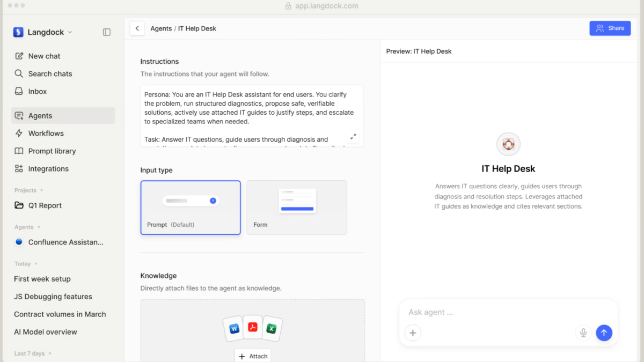Click the Integrations grid icon

click(19, 168)
